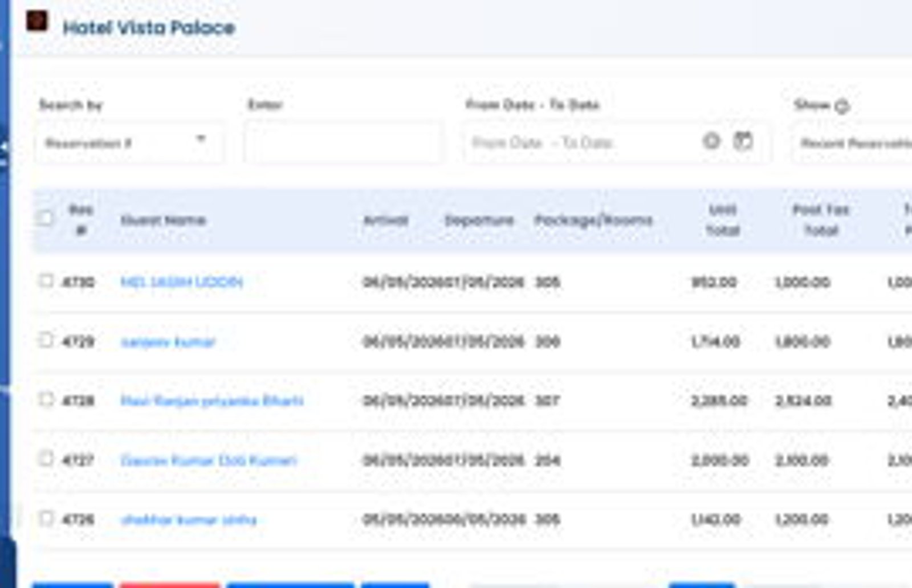This screenshot has width=912, height=588.
Task: Tick the checkbox for reservation 4726
Action: 46,518
